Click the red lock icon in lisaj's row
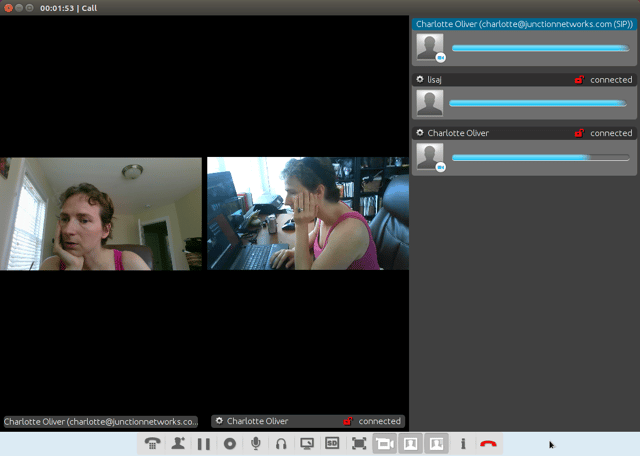The height and width of the screenshot is (456, 640). [579, 79]
